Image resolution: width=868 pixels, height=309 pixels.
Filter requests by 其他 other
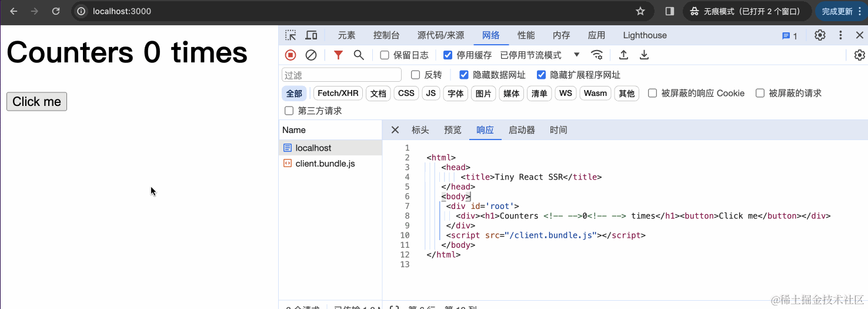[x=627, y=94]
